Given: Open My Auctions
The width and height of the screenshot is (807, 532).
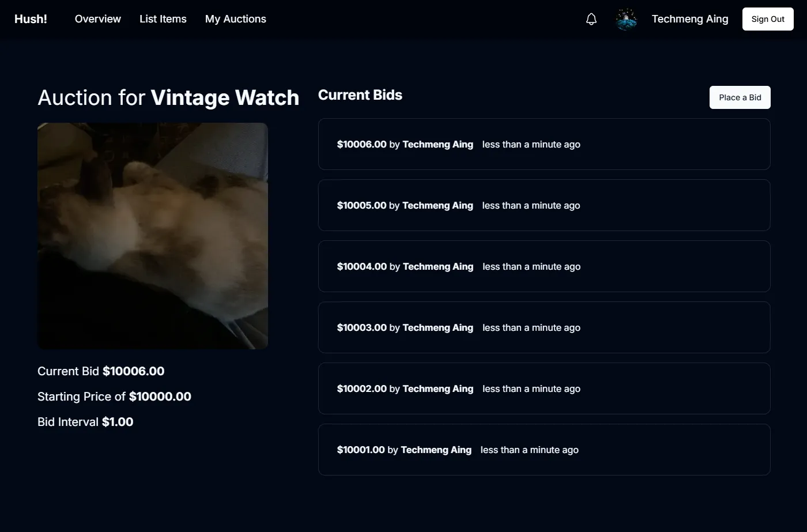Looking at the screenshot, I should [236, 19].
